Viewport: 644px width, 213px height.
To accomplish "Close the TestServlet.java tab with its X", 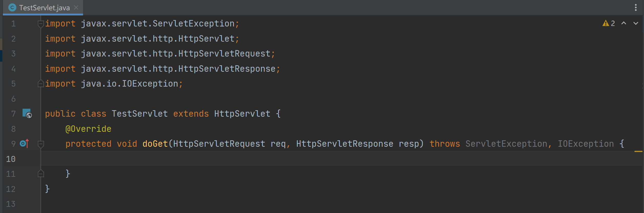I will [76, 7].
